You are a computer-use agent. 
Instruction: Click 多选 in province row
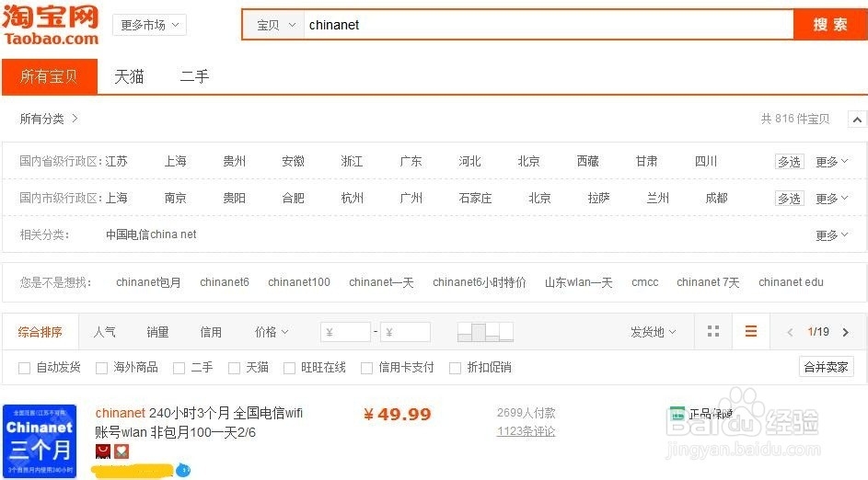tap(789, 162)
